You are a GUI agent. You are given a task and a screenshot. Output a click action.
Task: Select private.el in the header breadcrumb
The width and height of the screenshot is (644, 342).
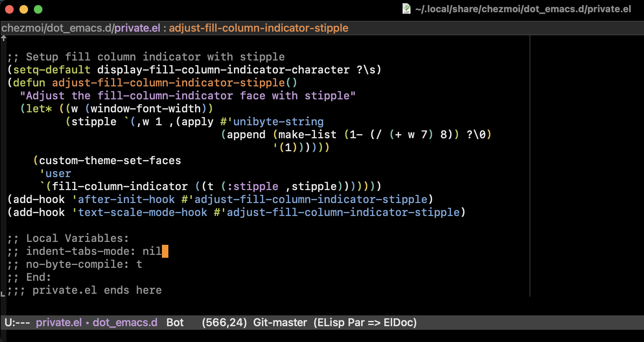pyautogui.click(x=137, y=28)
